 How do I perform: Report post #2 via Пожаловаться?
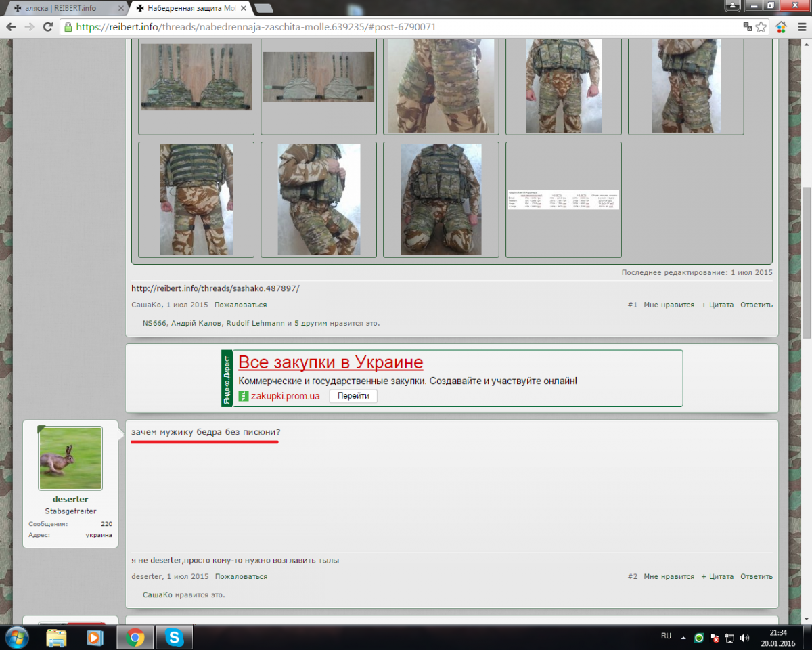[241, 577]
